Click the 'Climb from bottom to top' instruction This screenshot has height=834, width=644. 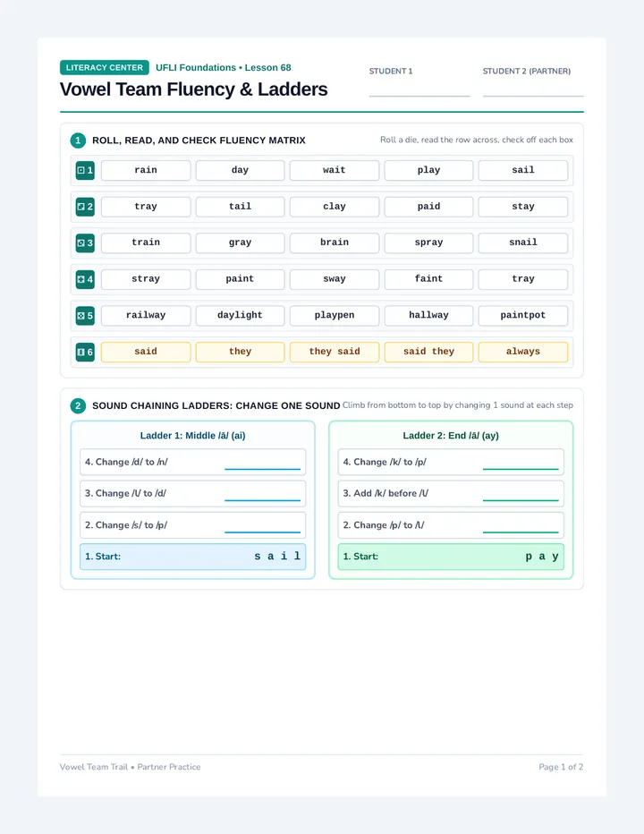458,405
